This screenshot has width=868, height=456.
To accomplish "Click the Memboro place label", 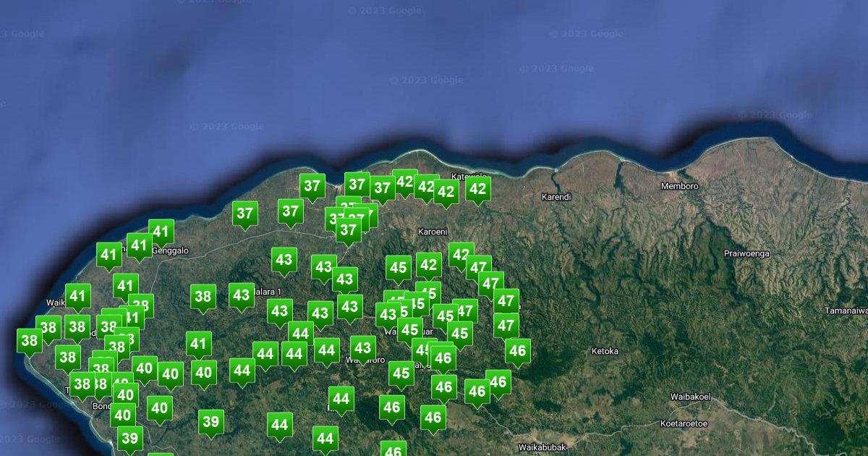I will coord(679,186).
